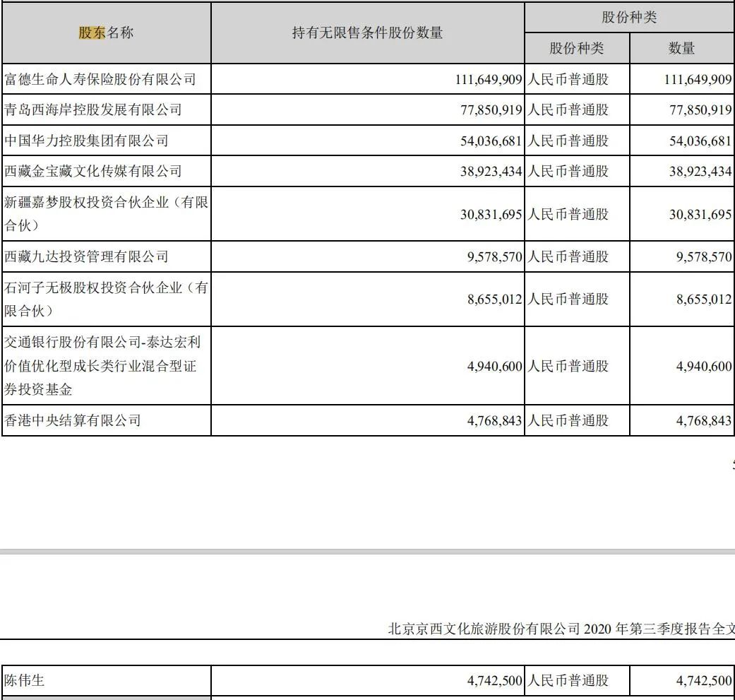Viewport: 735px width, 700px height.
Task: Click 8,655,012 in the unrestricted shares column
Action: (x=494, y=299)
